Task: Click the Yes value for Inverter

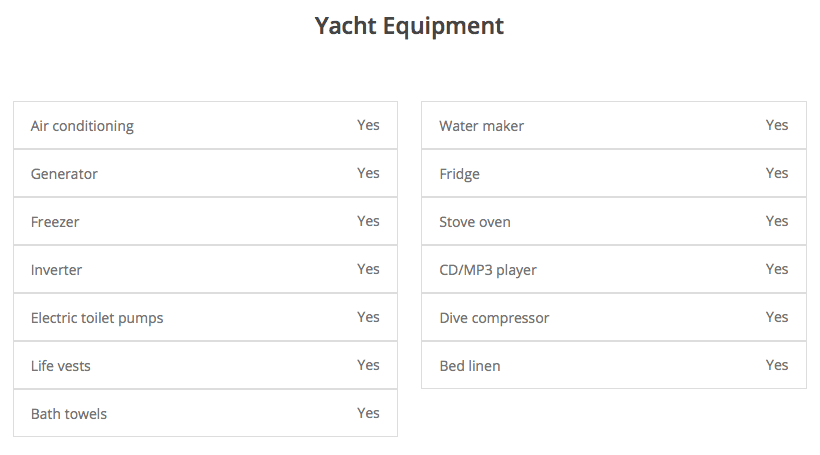Action: click(x=368, y=269)
